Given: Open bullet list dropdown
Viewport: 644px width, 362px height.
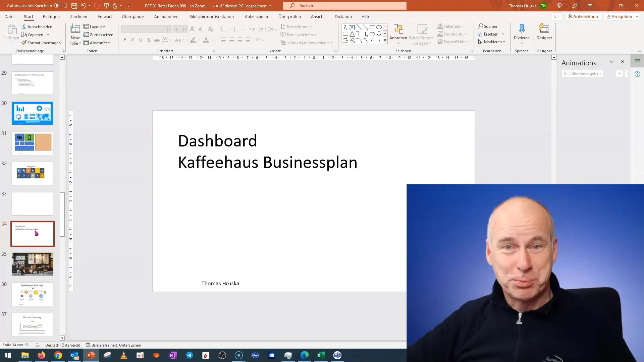Looking at the screenshot, I should coord(229,29).
